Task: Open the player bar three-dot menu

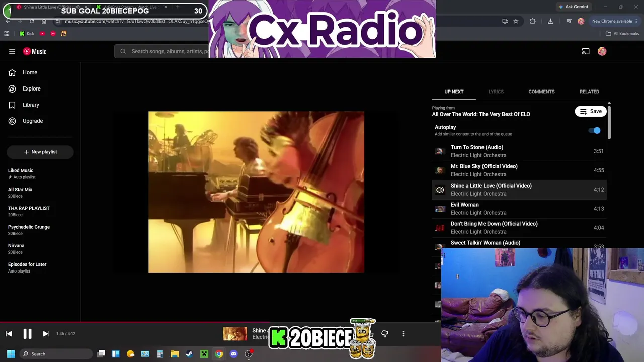Action: [403, 334]
